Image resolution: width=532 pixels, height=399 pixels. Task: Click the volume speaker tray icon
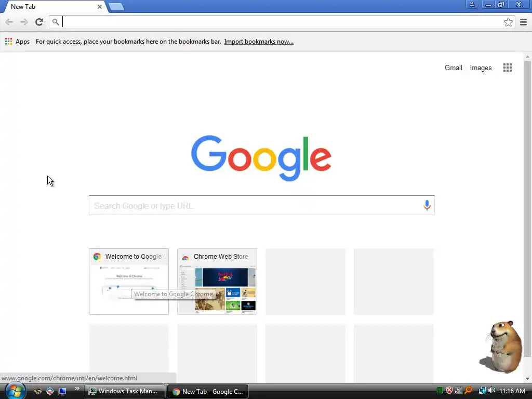(491, 391)
